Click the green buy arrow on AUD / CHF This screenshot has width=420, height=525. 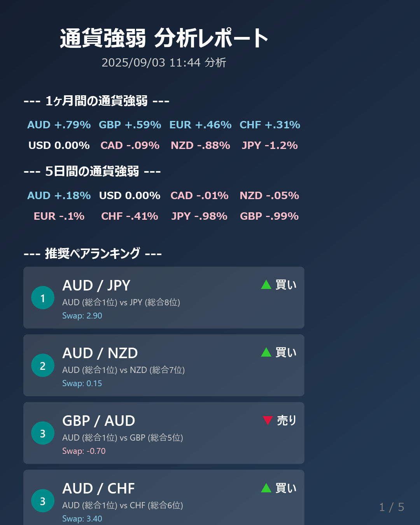coord(266,488)
